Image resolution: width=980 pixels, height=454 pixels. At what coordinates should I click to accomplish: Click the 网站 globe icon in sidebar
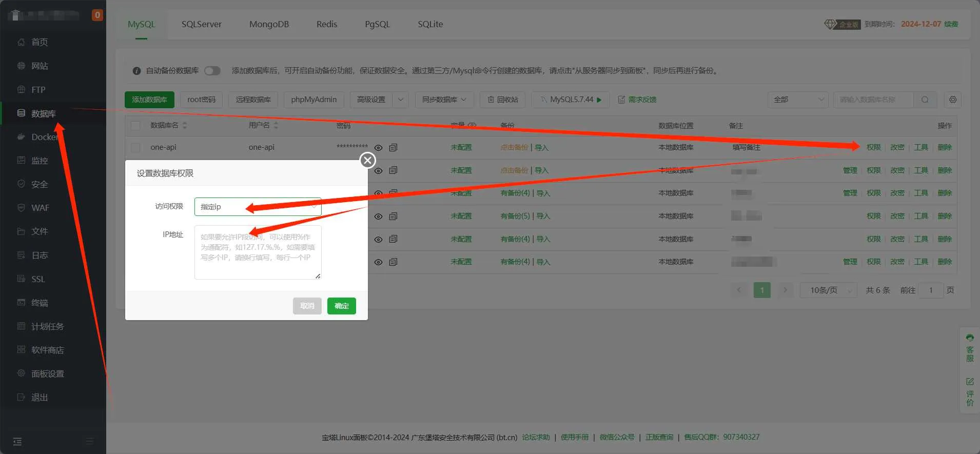[21, 66]
